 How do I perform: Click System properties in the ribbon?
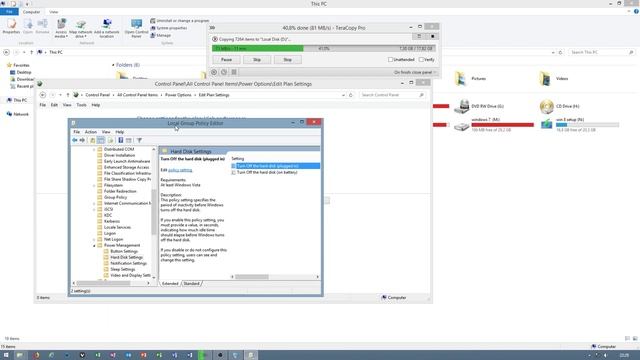[169, 28]
